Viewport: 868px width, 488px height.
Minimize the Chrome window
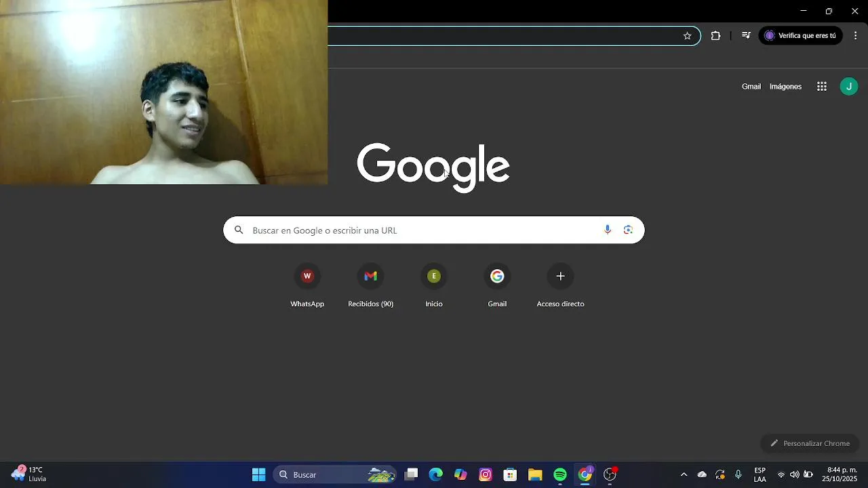[x=804, y=11]
